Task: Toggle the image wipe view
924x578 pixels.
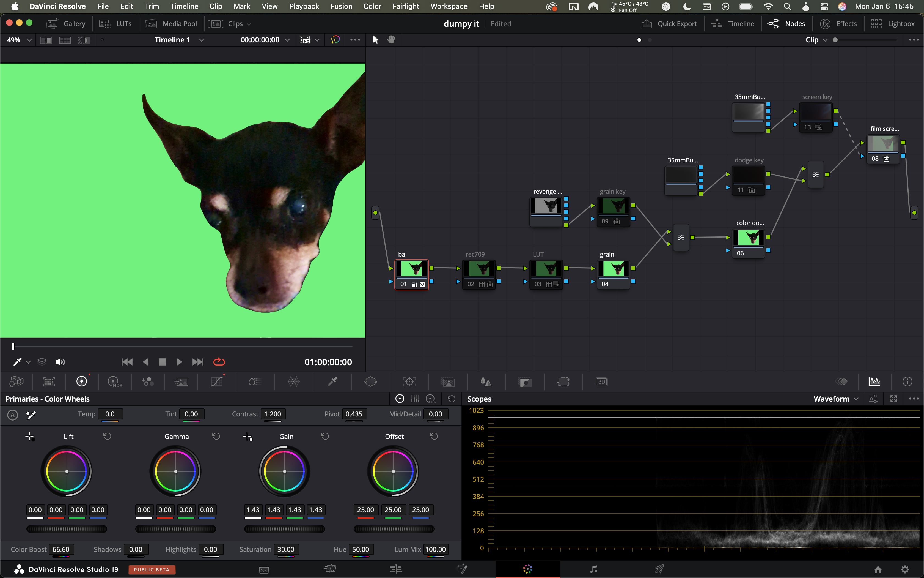Action: [46, 40]
